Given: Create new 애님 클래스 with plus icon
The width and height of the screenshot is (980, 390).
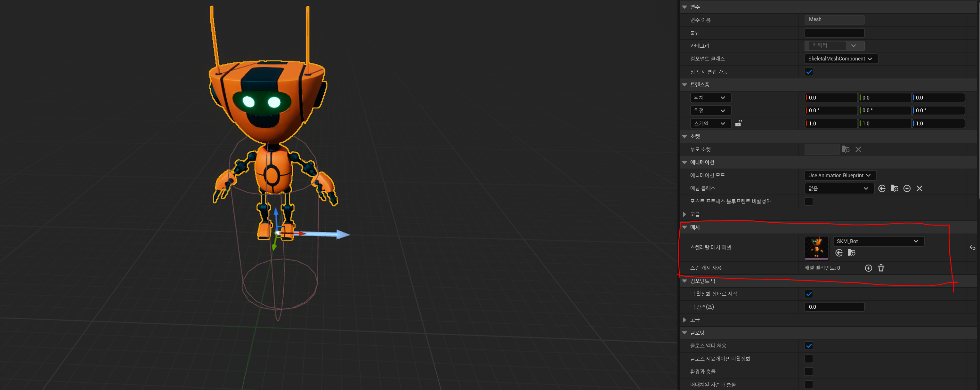Looking at the screenshot, I should point(907,188).
